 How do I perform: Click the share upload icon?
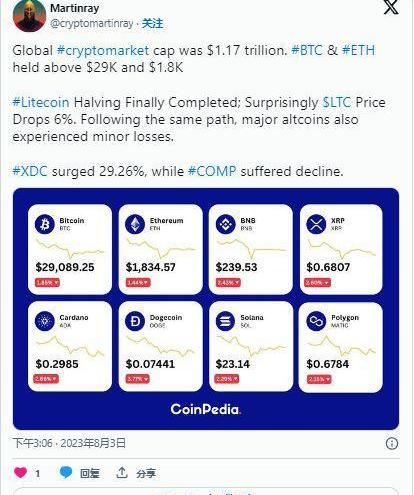pos(122,472)
